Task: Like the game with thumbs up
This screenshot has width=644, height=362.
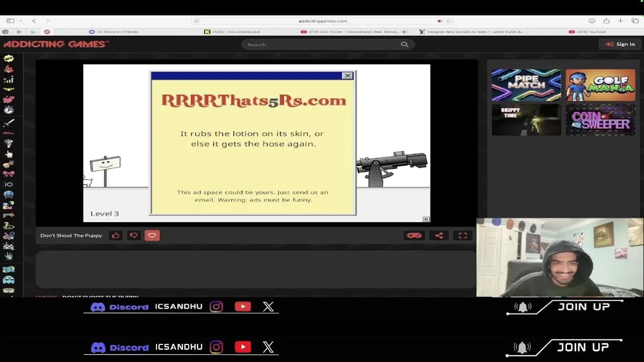Action: (116, 235)
